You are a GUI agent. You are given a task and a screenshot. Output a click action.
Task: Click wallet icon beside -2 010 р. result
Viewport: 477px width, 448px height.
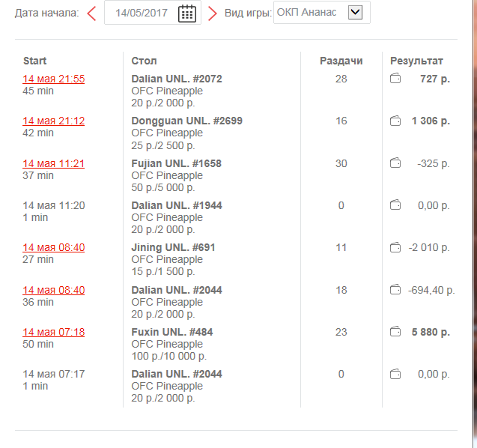click(x=395, y=247)
